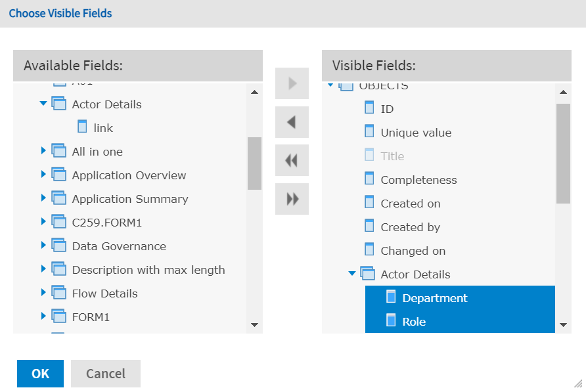Click Available Fields scrollbar down arrow

point(254,325)
